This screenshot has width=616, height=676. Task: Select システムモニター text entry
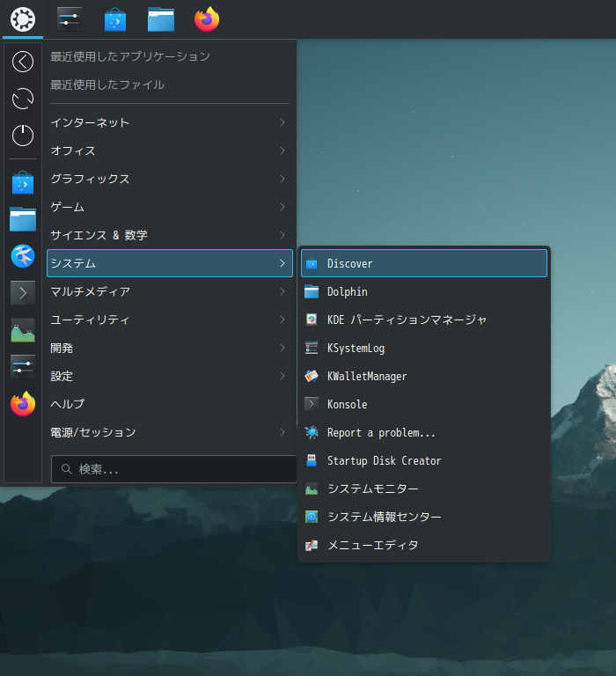tap(373, 489)
